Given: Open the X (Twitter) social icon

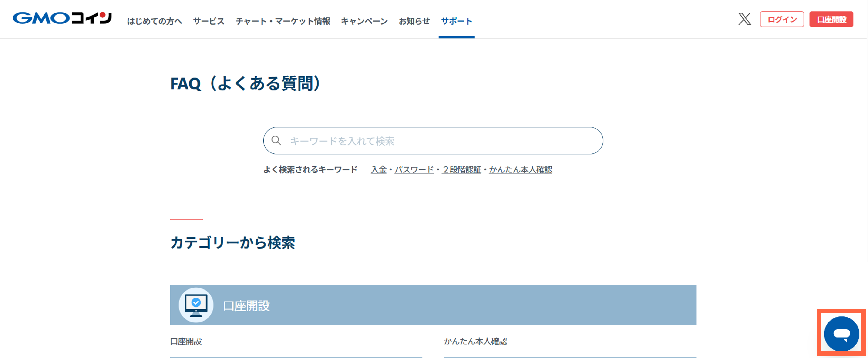Looking at the screenshot, I should pos(745,19).
